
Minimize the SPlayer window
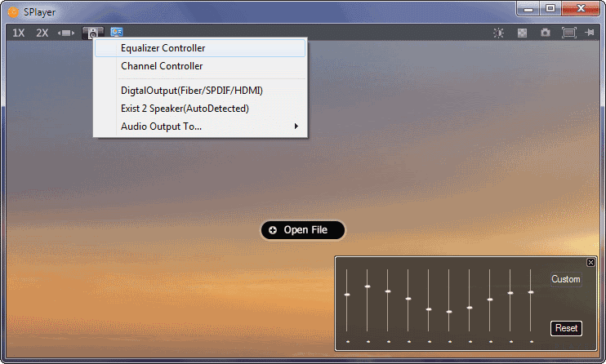(x=528, y=9)
